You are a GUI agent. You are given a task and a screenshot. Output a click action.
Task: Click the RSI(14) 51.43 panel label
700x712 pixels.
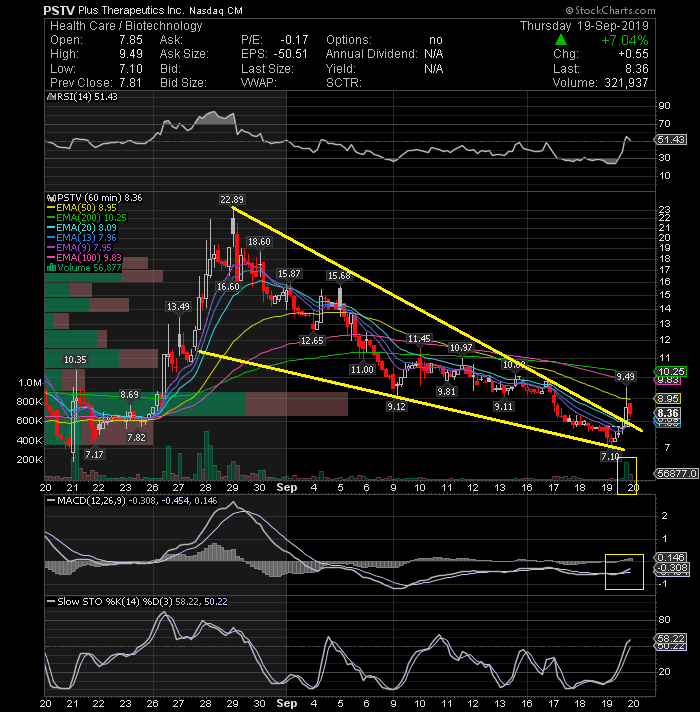coord(86,97)
